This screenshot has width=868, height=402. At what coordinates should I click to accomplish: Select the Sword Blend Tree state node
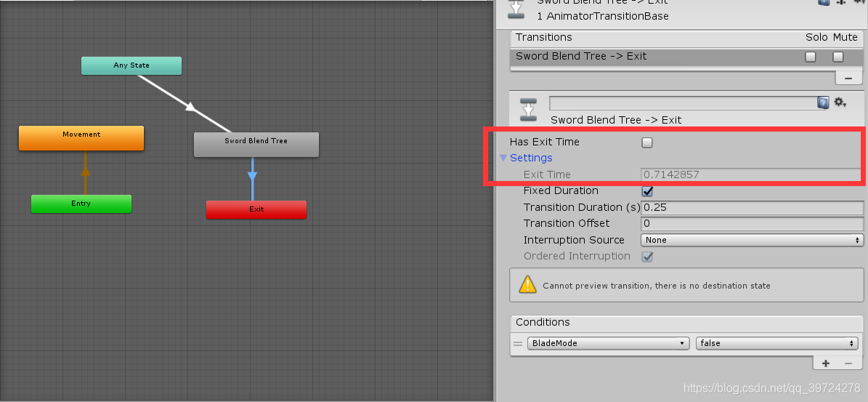coord(256,144)
